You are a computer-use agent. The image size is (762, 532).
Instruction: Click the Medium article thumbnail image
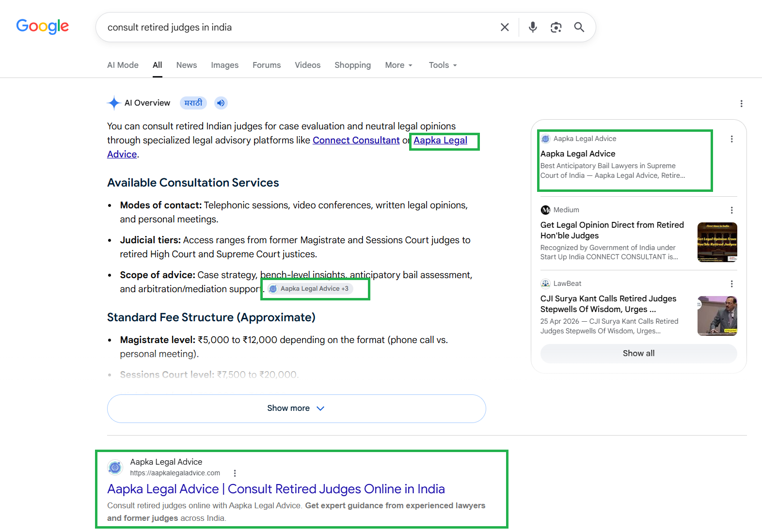(x=717, y=242)
